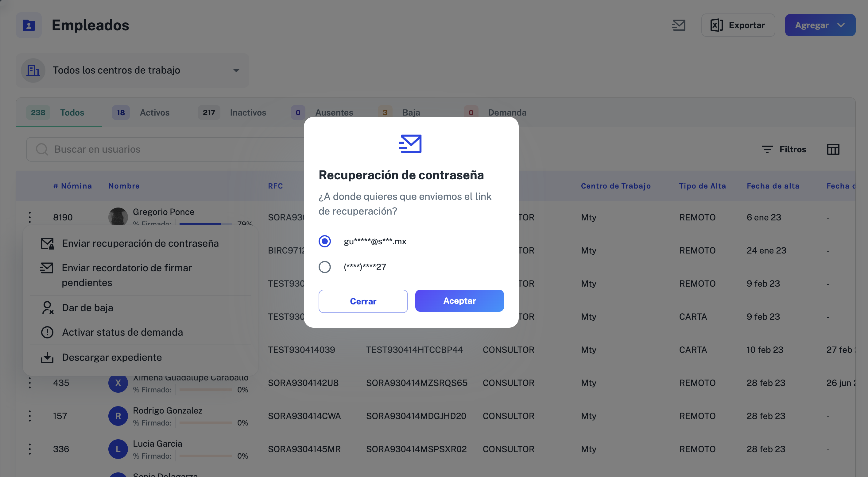Select the masked phone number radio option

(x=324, y=267)
